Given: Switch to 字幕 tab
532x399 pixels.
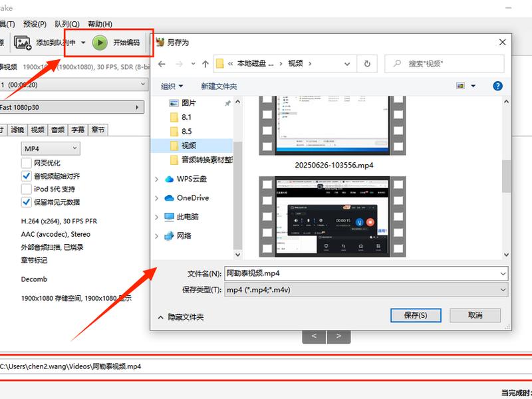Looking at the screenshot, I should click(x=78, y=130).
